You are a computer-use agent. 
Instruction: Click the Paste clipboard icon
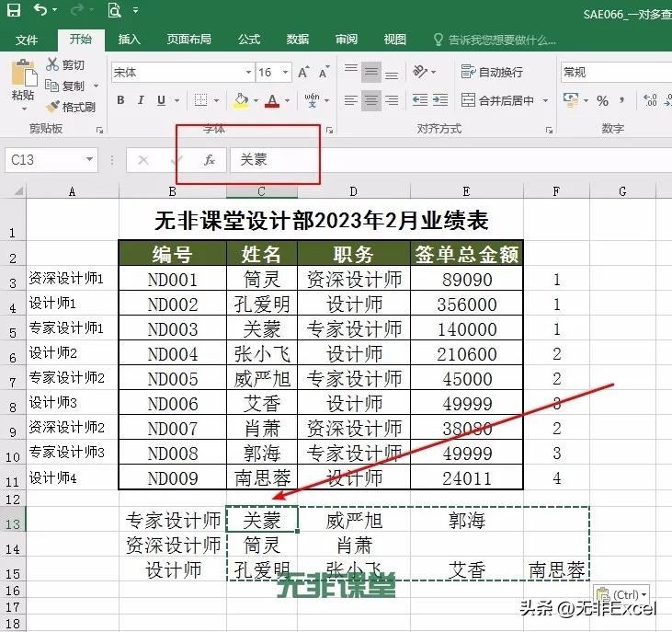click(x=24, y=74)
